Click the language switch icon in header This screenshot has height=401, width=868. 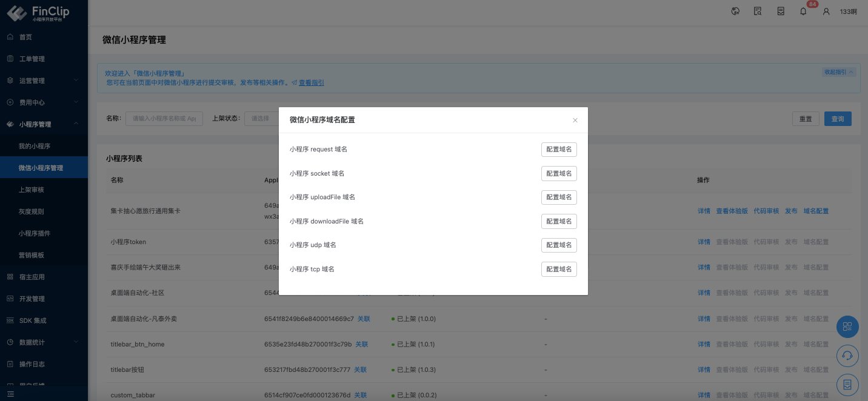click(735, 11)
